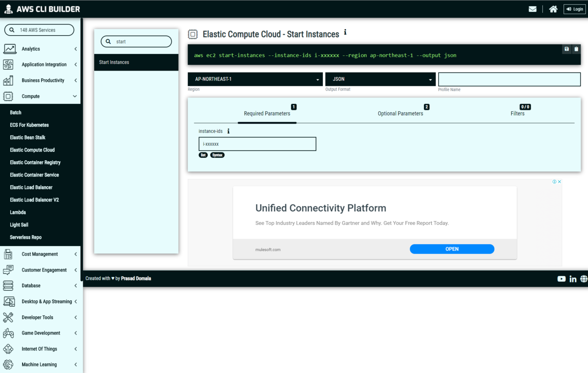Expand Business Productivity chevron
The height and width of the screenshot is (373, 588).
pyautogui.click(x=75, y=80)
